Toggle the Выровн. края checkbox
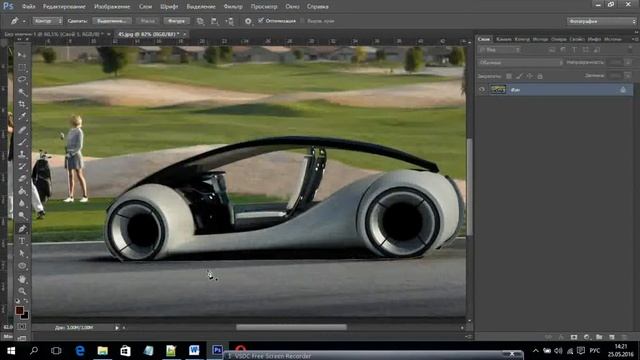 [x=302, y=21]
